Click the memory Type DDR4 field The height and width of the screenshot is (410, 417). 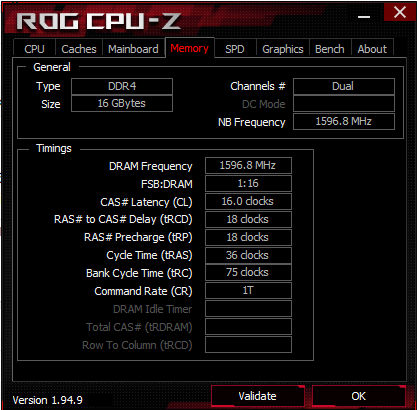pyautogui.click(x=122, y=86)
